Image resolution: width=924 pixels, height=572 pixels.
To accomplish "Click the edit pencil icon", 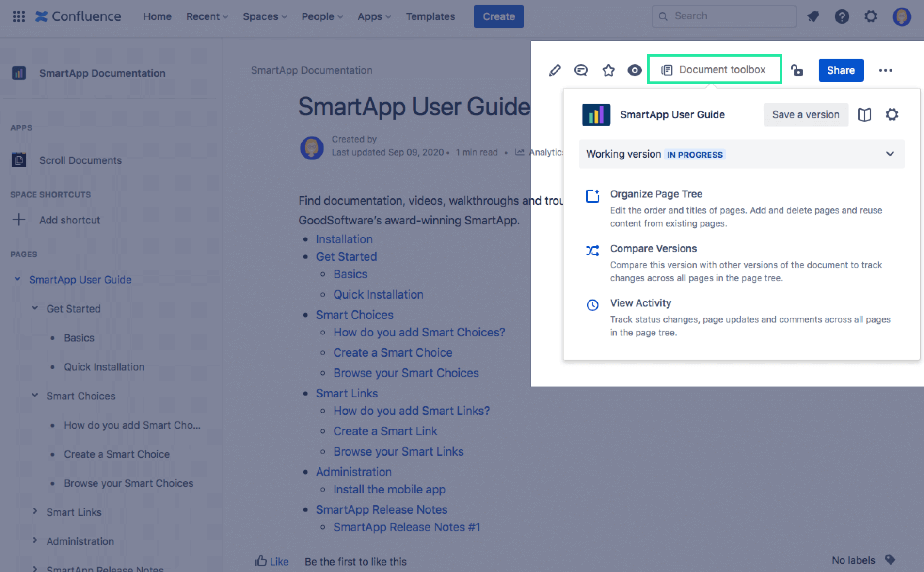I will 555,70.
